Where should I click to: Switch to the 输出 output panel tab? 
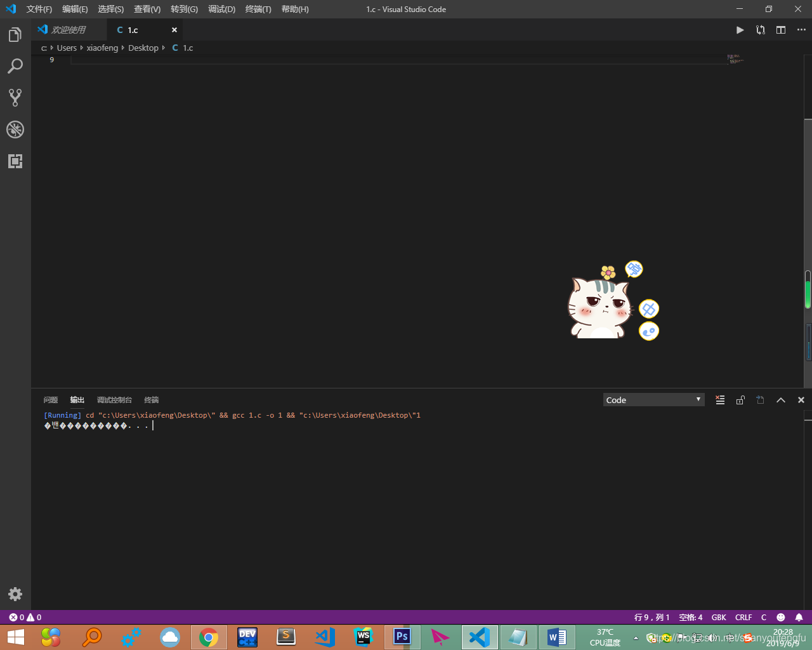pos(77,400)
